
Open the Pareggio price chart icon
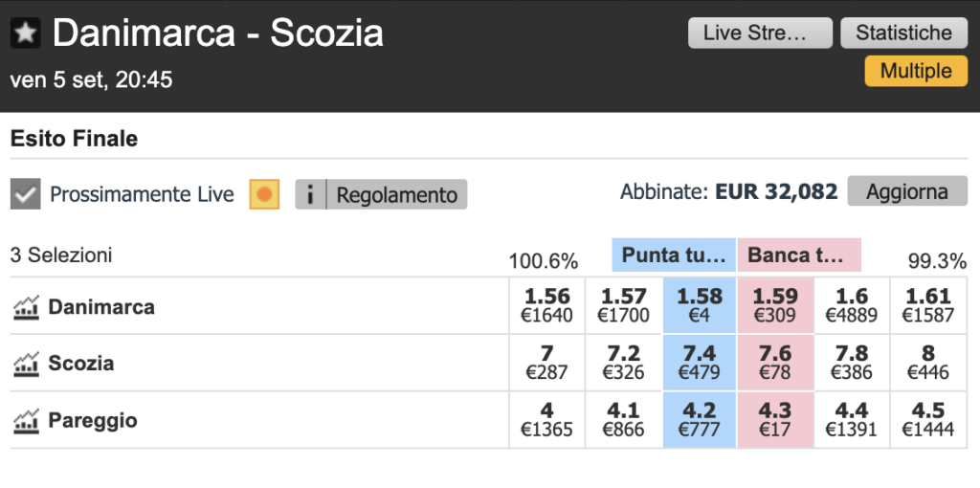26,421
